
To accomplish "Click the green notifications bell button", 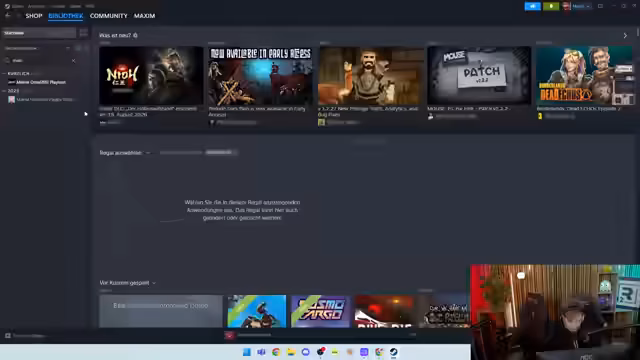I will [x=551, y=6].
